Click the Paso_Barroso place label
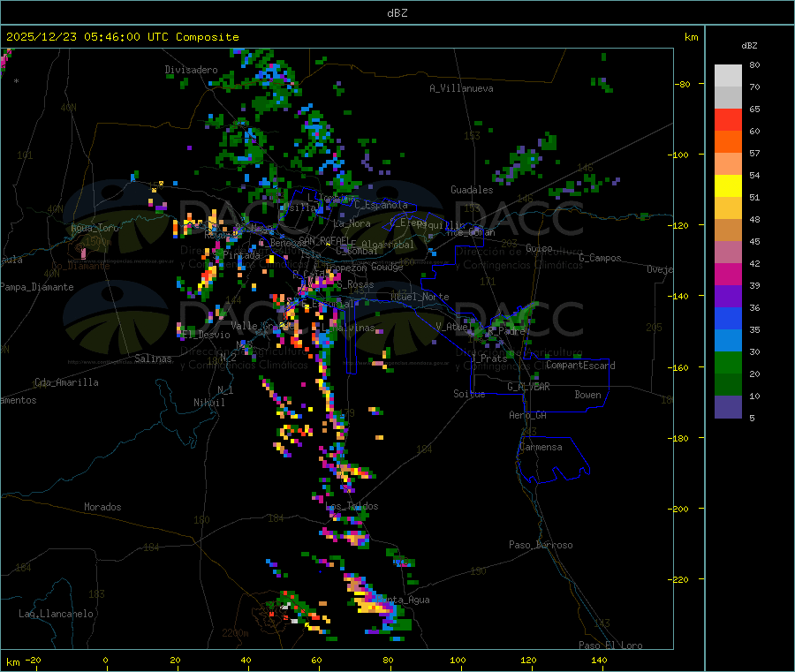Viewport: 795px width, 672px height. pos(541,545)
